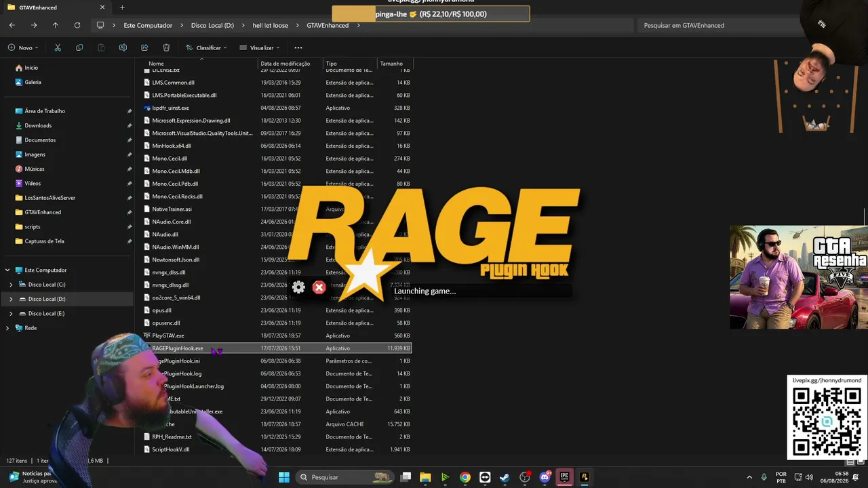Sort files by the Nome column header
The width and height of the screenshot is (868, 488).
tap(156, 64)
